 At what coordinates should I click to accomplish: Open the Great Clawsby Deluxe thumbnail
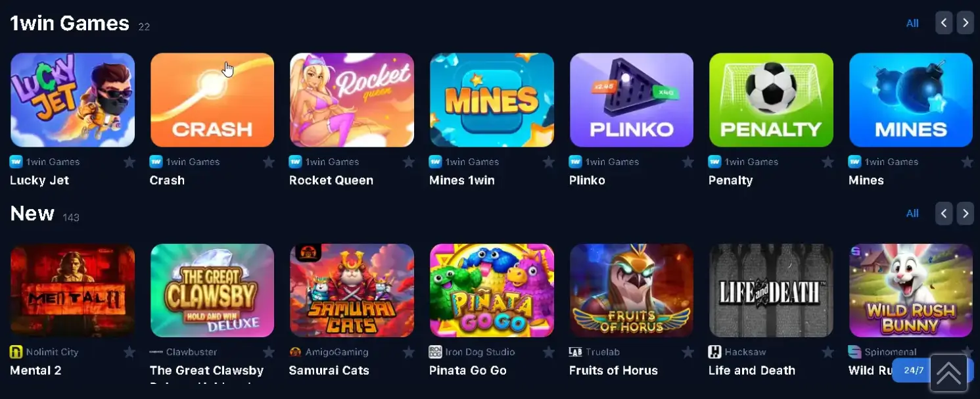tap(212, 290)
